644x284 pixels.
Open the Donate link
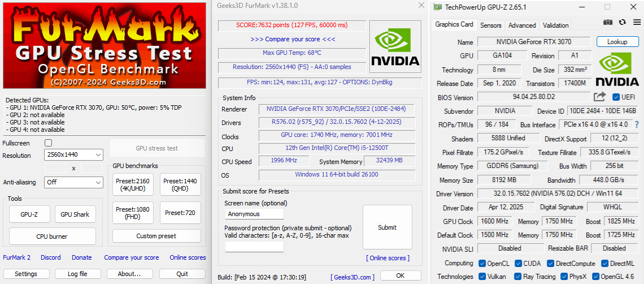pyautogui.click(x=82, y=257)
